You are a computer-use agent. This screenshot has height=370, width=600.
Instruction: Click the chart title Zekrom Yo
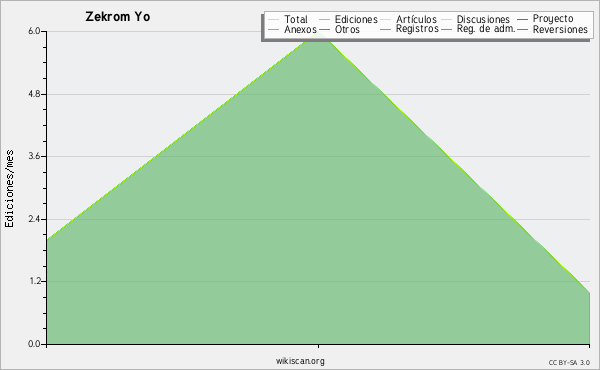[118, 17]
